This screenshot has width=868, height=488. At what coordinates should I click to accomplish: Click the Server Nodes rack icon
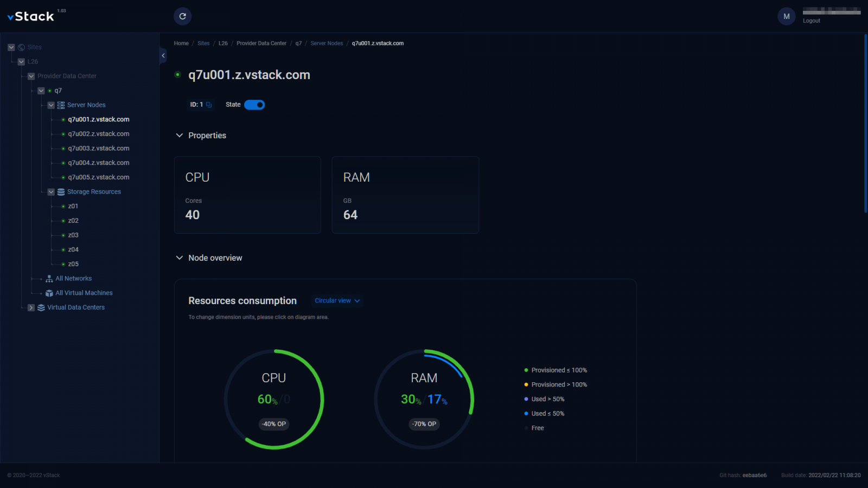(61, 105)
